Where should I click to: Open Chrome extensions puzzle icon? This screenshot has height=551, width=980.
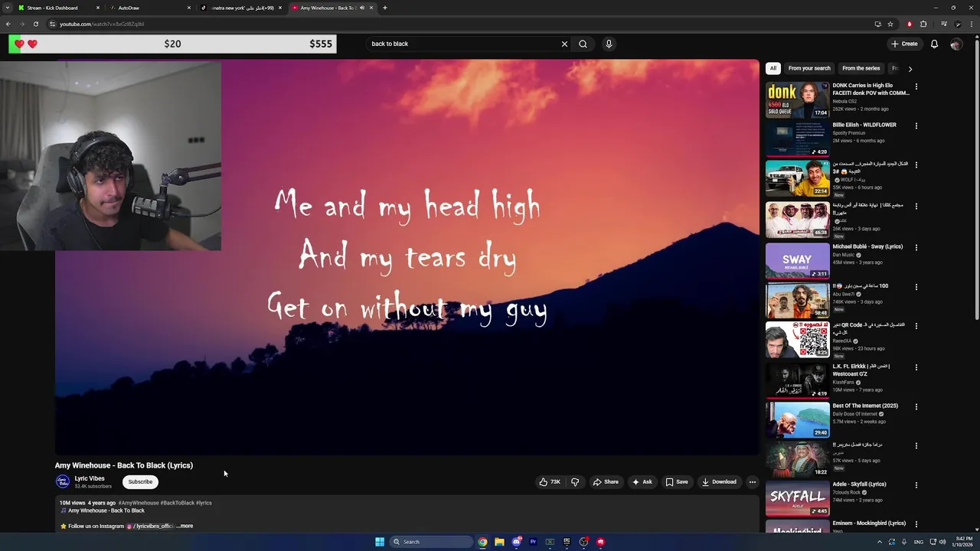click(923, 24)
